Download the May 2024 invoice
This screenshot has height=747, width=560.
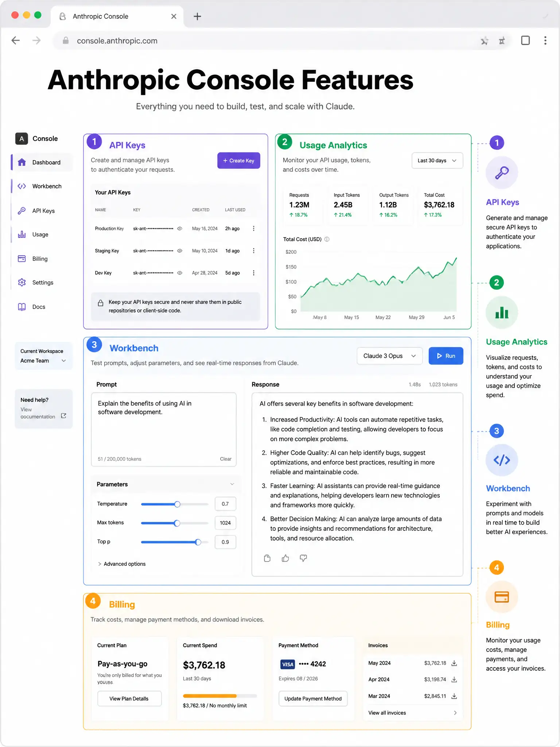click(x=454, y=663)
